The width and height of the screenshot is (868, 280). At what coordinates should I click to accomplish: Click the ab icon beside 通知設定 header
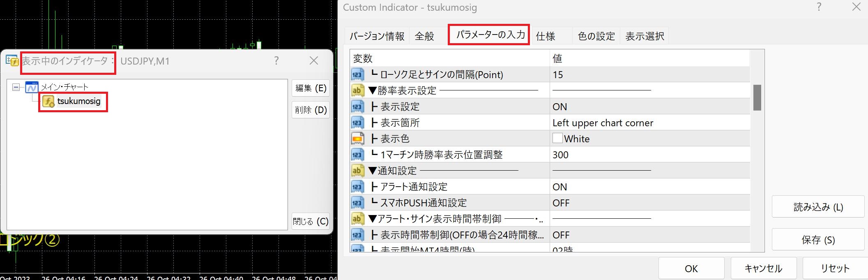(357, 171)
